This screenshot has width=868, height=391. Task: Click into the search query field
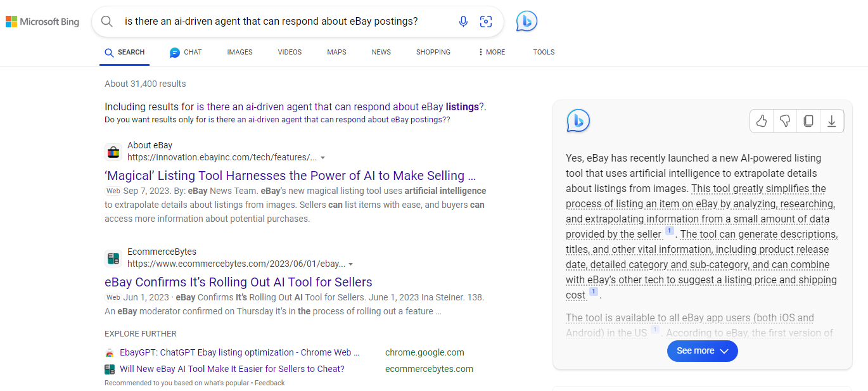(x=285, y=21)
